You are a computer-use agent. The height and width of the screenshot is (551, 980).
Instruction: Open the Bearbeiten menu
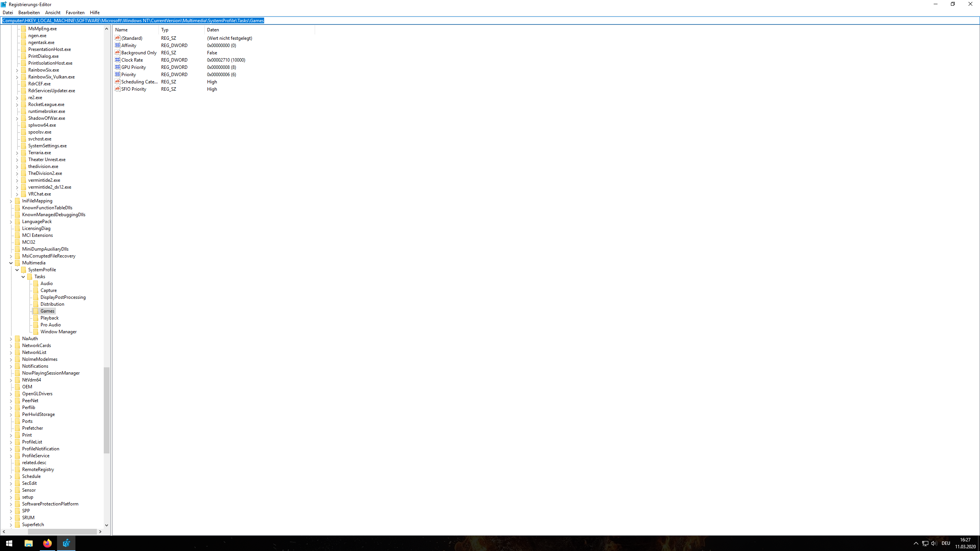pos(29,12)
